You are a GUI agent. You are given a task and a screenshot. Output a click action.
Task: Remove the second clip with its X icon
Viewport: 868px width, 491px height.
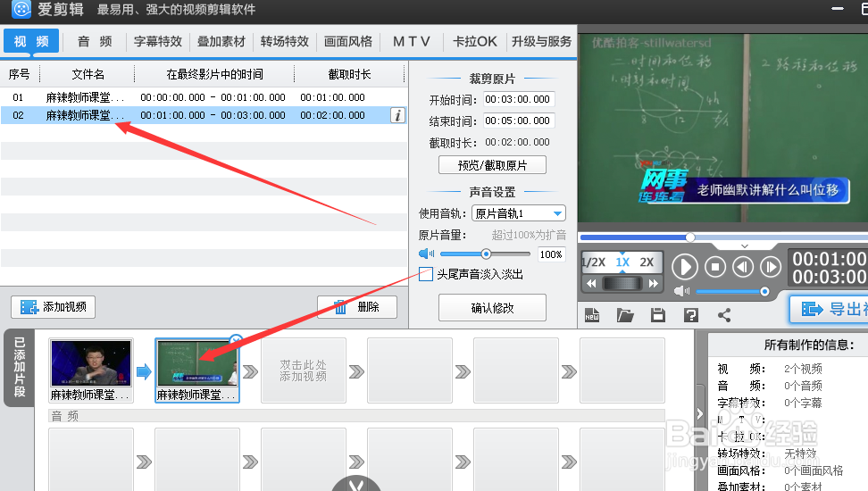coord(236,339)
